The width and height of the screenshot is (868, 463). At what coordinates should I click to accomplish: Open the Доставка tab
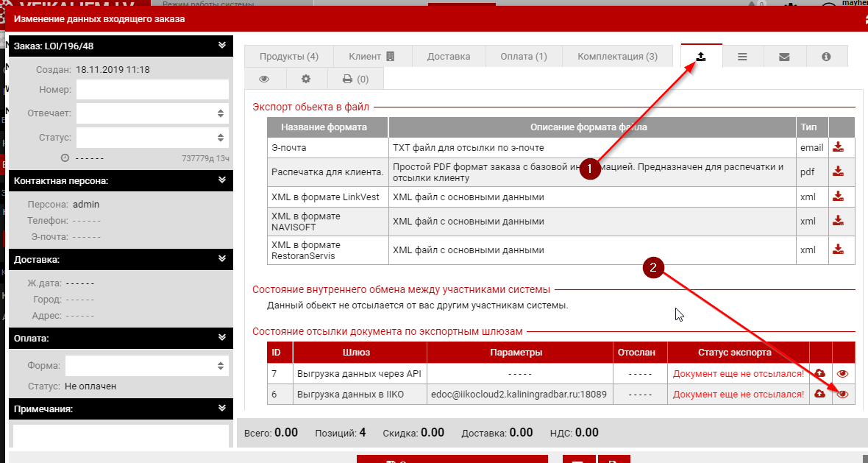(x=448, y=57)
